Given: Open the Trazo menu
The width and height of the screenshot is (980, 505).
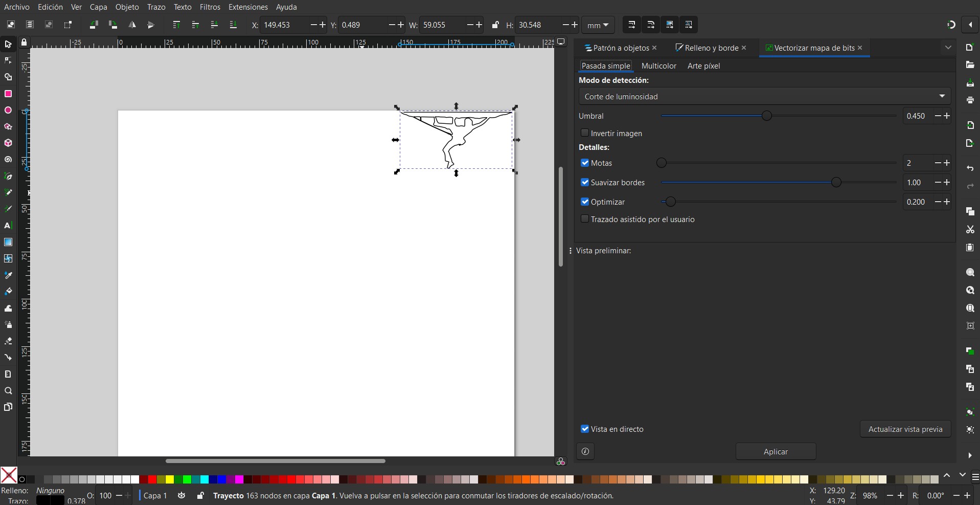Looking at the screenshot, I should tap(156, 7).
